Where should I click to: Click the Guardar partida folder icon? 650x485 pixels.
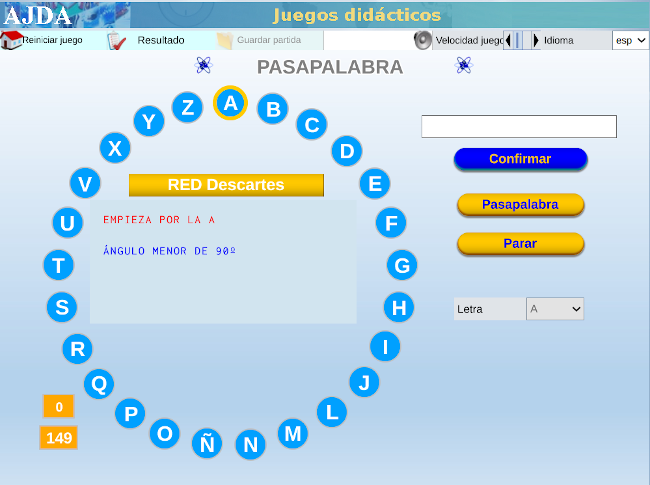224,40
